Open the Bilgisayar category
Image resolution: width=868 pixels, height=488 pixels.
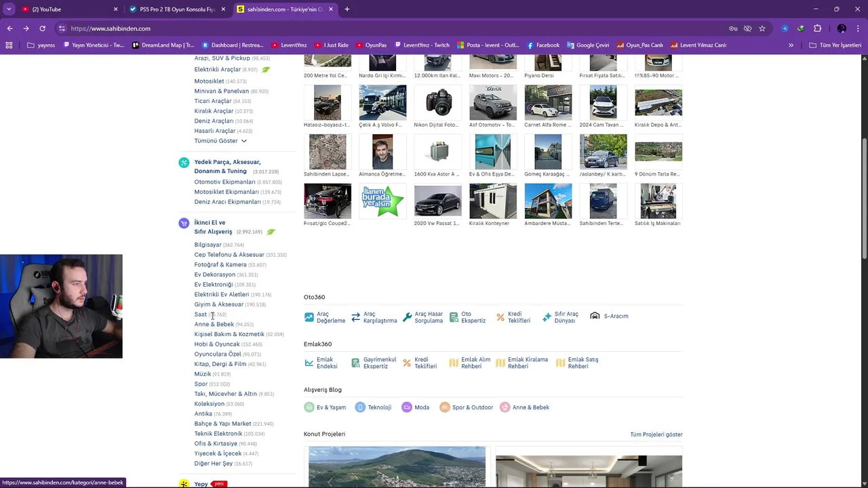(208, 245)
